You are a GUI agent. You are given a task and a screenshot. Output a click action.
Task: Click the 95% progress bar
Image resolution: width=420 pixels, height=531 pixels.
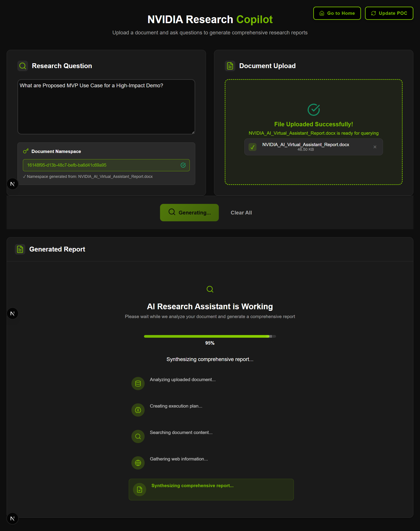coord(210,336)
